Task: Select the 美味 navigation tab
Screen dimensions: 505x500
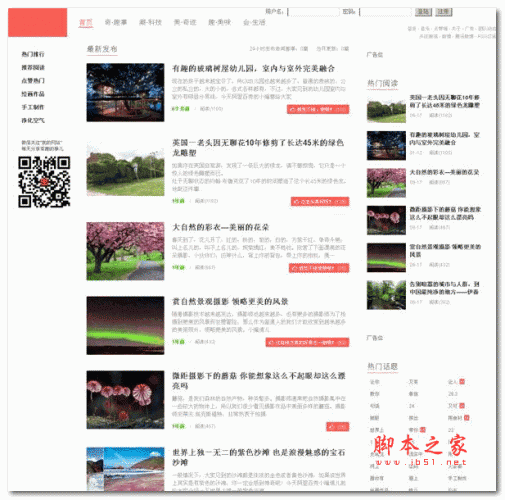Action: pyautogui.click(x=220, y=22)
